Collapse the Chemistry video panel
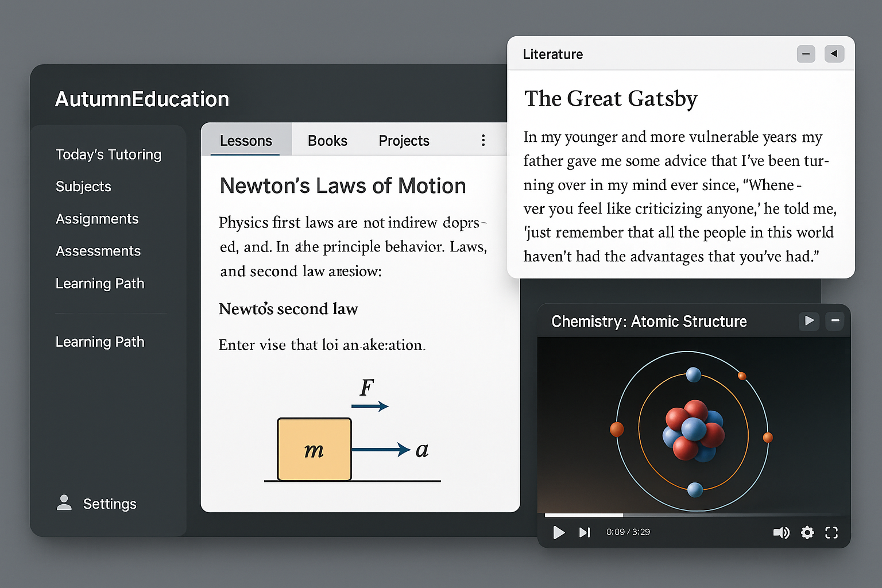Screen dimensions: 882x588 [x=835, y=322]
